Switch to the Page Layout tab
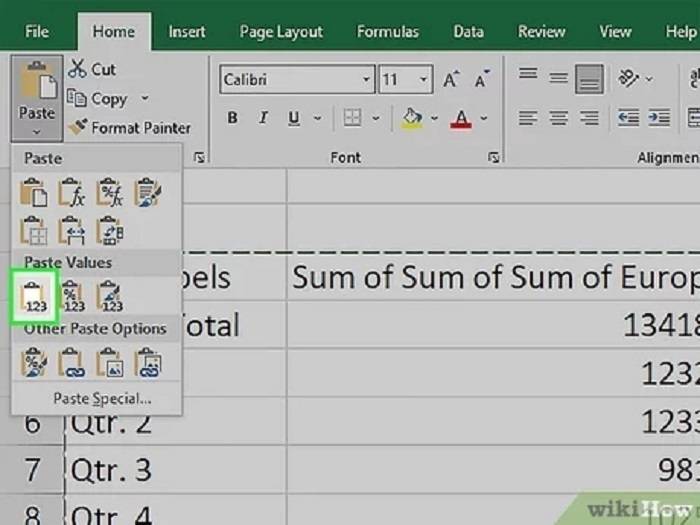This screenshot has width=700, height=525. [281, 32]
